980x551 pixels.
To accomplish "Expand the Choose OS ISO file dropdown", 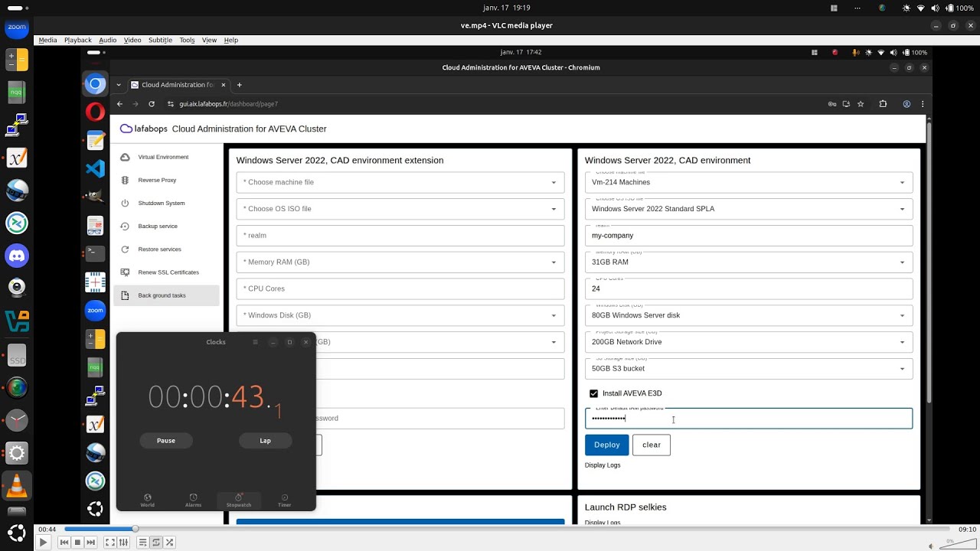I will tap(400, 209).
